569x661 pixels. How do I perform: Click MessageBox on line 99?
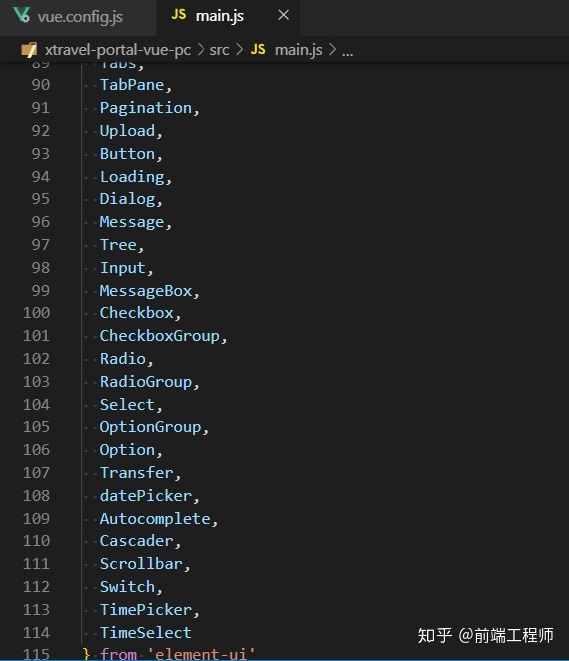tap(145, 291)
